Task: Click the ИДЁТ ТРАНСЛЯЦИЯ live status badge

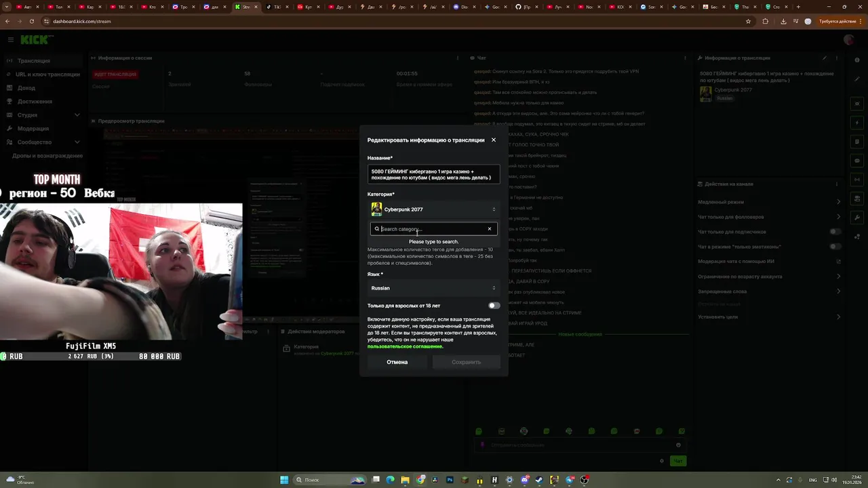Action: (x=115, y=74)
